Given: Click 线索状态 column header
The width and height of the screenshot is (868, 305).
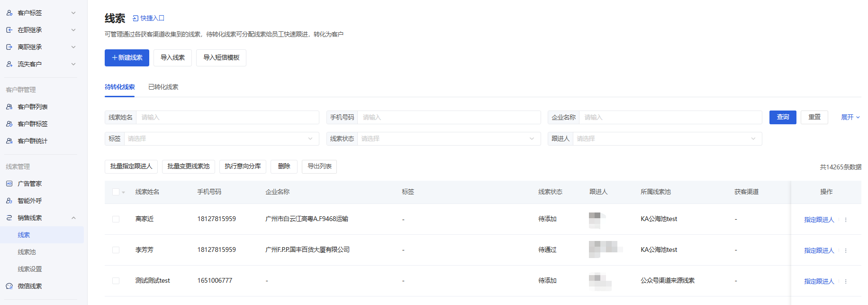Looking at the screenshot, I should tap(550, 192).
